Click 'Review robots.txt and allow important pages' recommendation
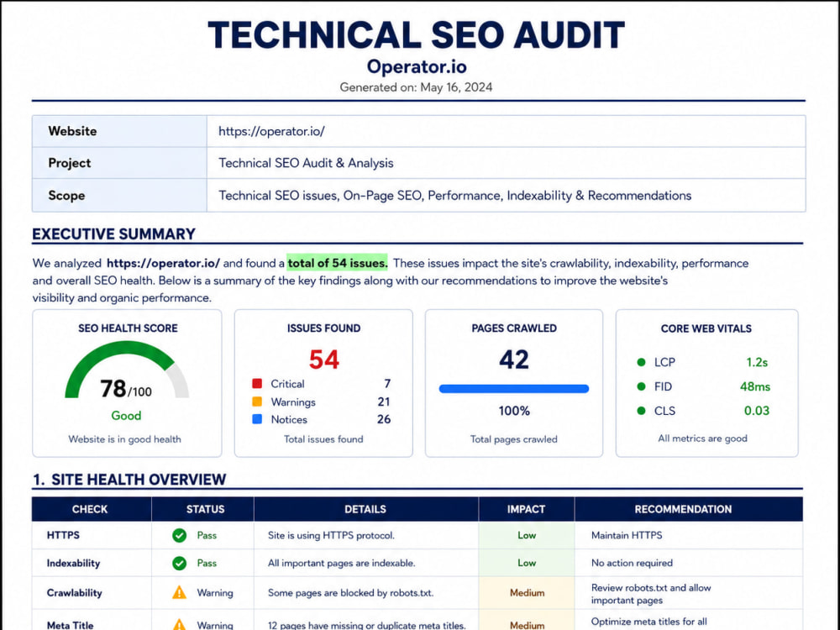 coord(652,594)
